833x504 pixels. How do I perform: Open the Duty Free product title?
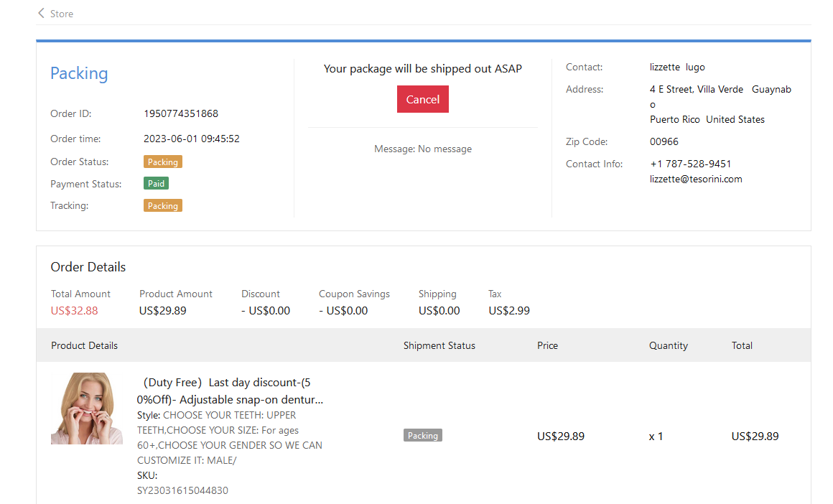(230, 391)
